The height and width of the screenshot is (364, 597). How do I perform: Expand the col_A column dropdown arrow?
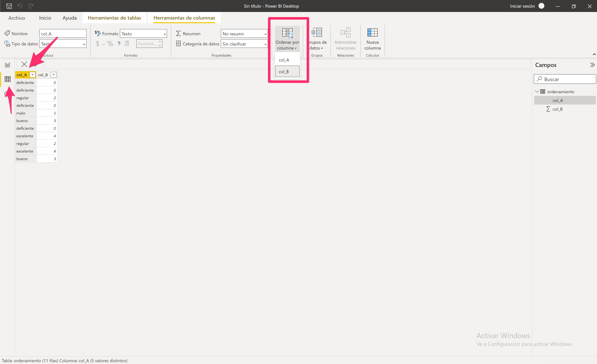(32, 75)
